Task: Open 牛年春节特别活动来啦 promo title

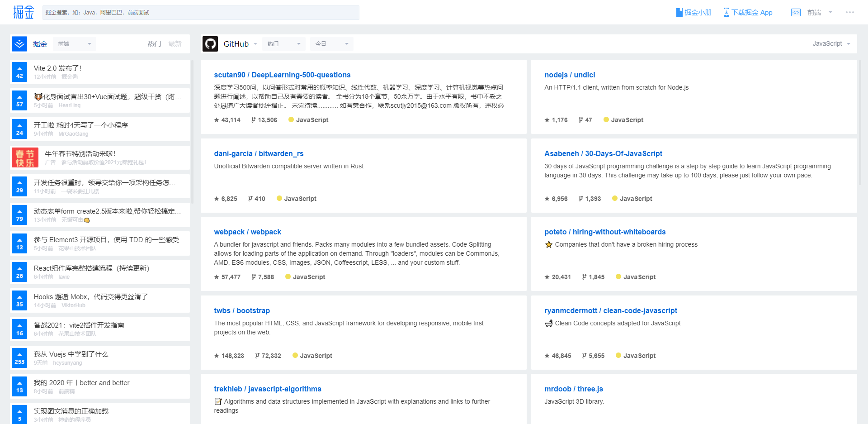Action: point(80,154)
